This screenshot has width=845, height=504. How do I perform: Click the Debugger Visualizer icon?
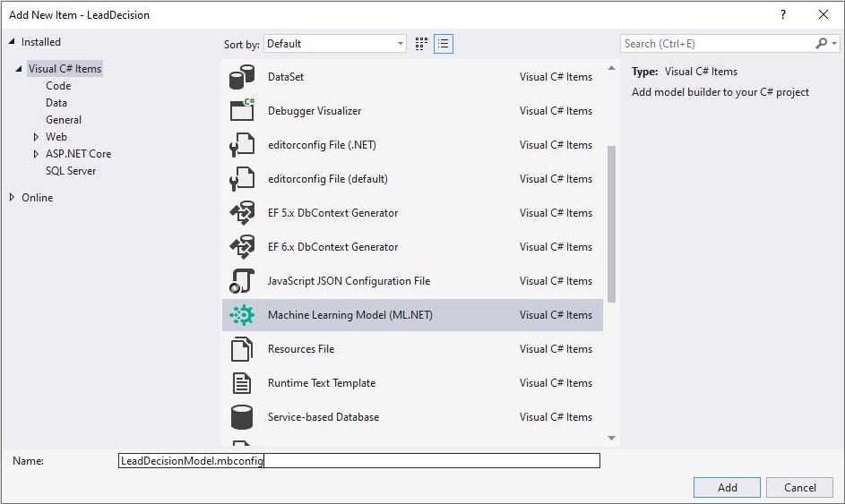(242, 111)
